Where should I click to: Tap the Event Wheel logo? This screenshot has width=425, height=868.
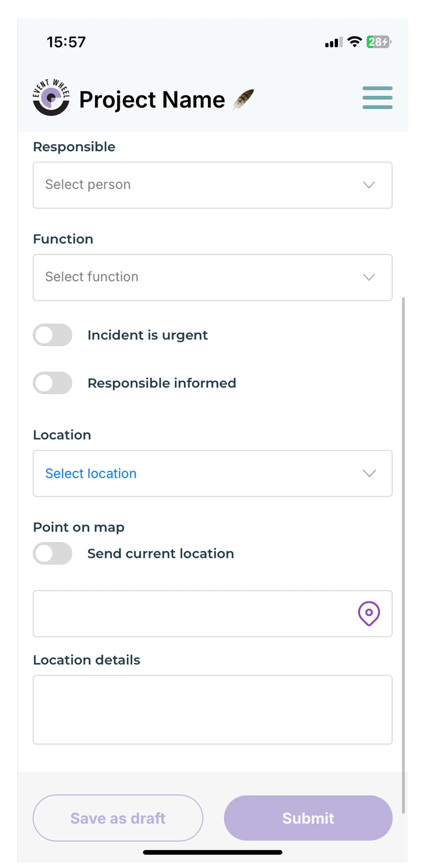coord(51,98)
